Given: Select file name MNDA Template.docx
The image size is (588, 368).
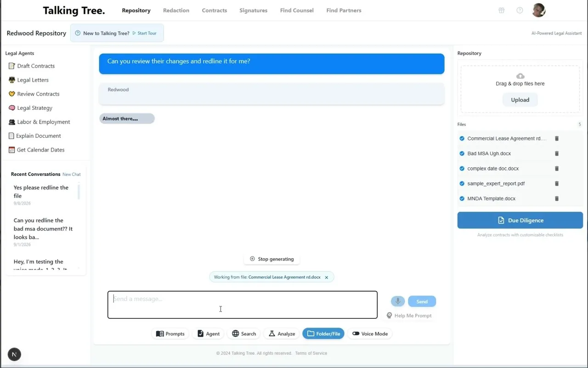Looking at the screenshot, I should point(491,199).
